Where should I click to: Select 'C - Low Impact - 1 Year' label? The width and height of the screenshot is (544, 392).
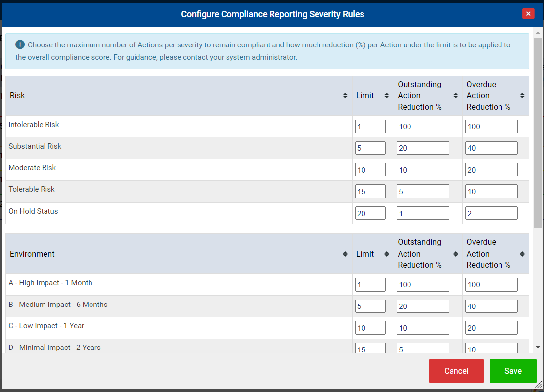46,326
